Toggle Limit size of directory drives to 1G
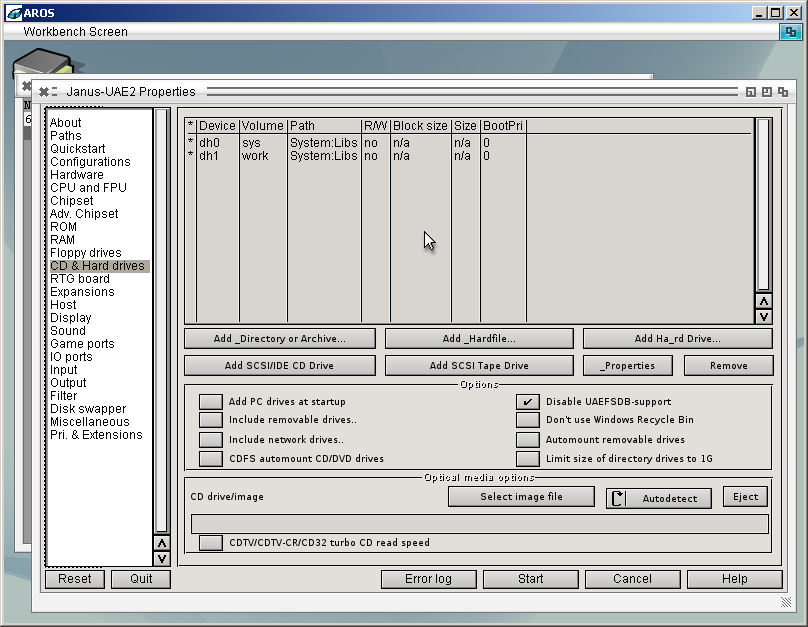Viewport: 808px width, 627px height. tap(528, 459)
